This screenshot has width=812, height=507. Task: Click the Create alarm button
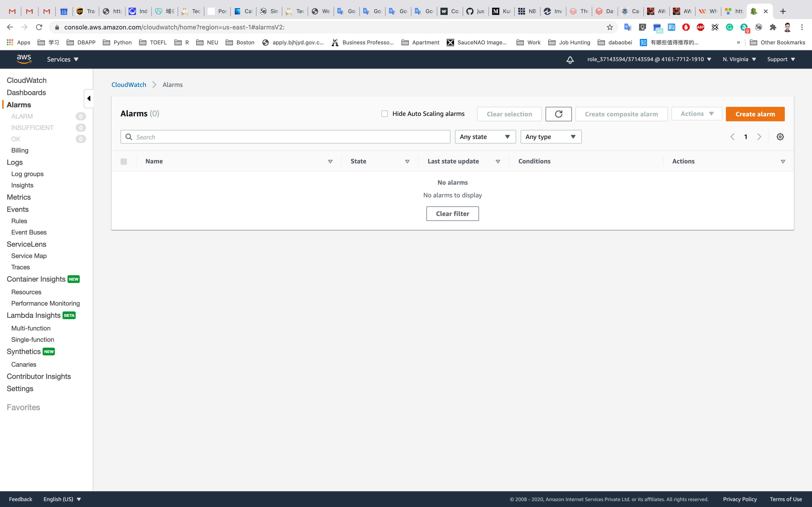tap(755, 114)
